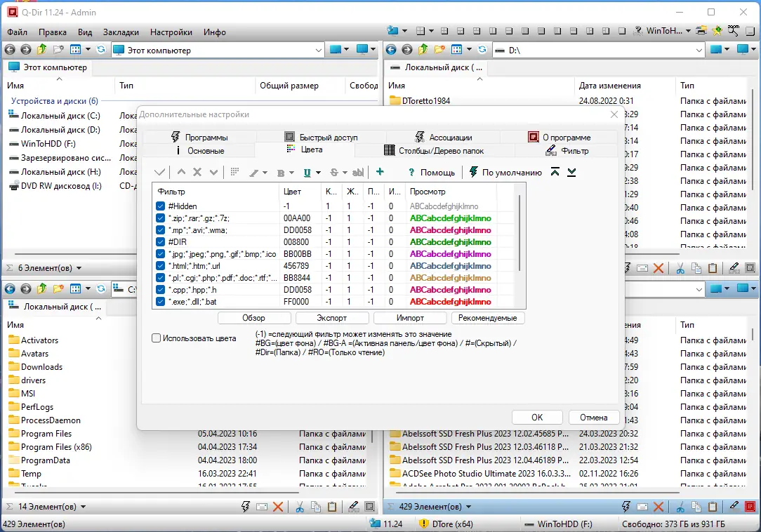Image resolution: width=761 pixels, height=532 pixels.
Task: Uncheck the *.cpp;*.hpp filter checkbox
Action: tap(160, 289)
